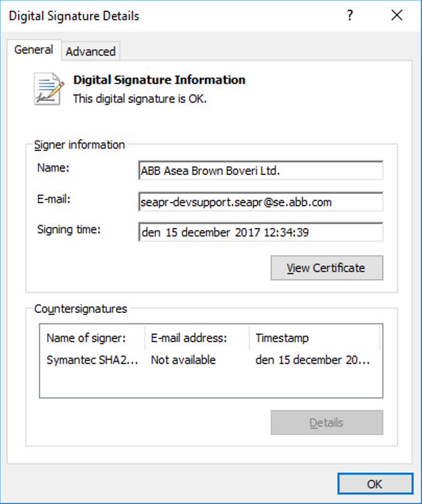Select the General tab
The image size is (422, 504).
tap(33, 49)
